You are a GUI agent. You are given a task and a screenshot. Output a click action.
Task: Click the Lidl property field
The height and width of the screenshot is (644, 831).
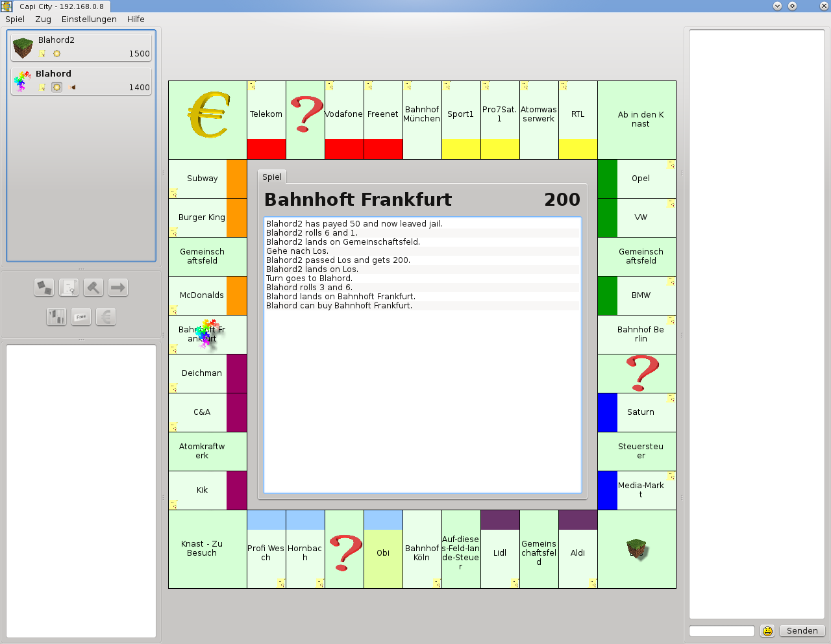point(500,549)
